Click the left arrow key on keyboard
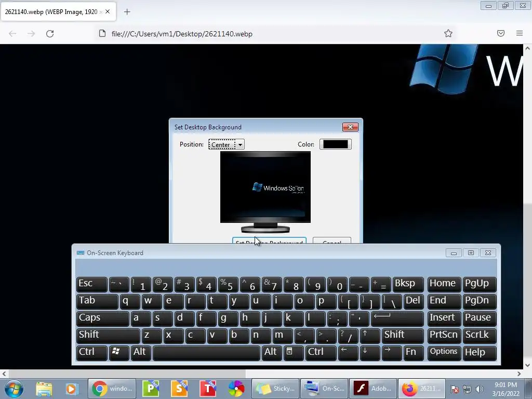 point(348,352)
